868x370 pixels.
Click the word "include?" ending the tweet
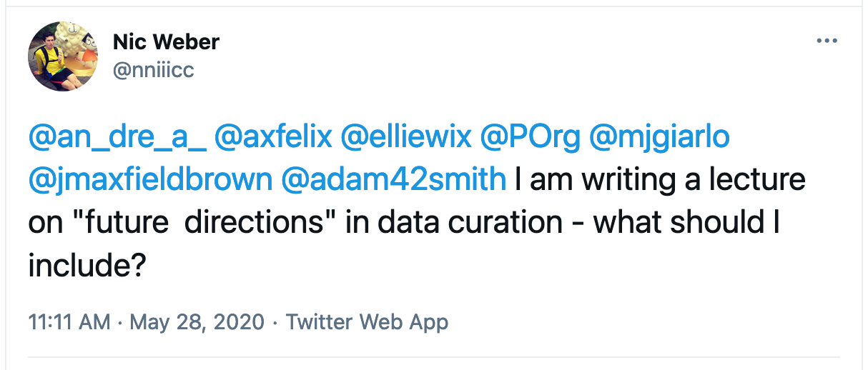coord(88,265)
